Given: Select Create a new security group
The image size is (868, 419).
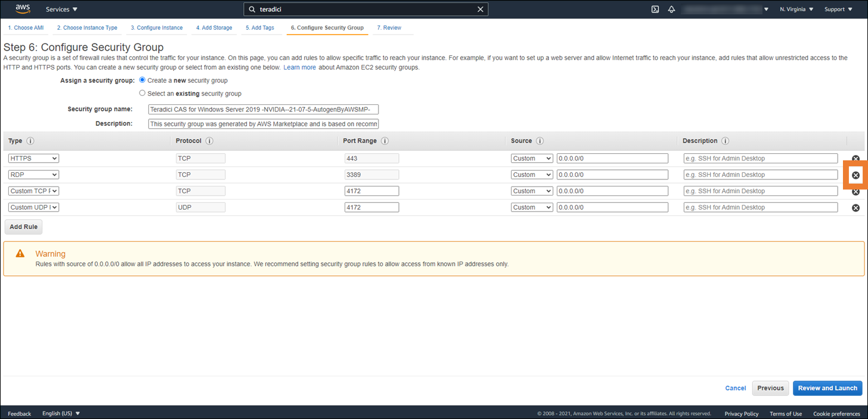Looking at the screenshot, I should click(x=142, y=80).
